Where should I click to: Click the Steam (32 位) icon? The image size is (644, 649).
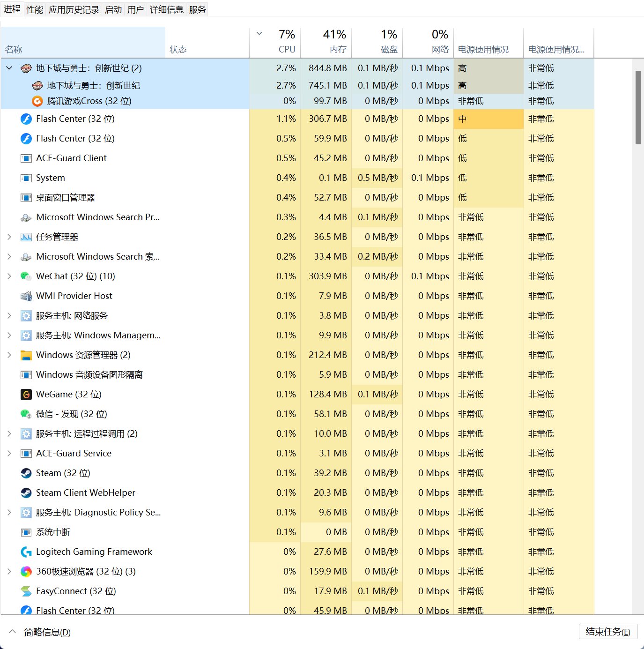[26, 473]
